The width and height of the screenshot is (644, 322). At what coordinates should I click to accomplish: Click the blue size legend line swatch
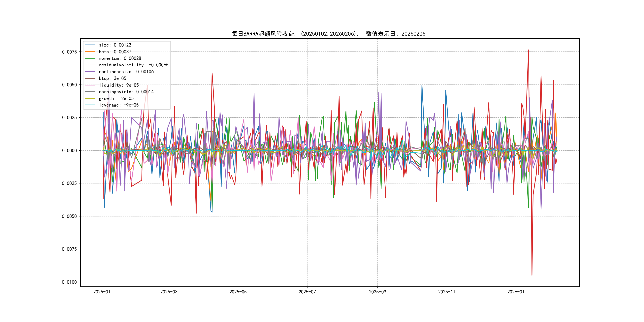90,45
